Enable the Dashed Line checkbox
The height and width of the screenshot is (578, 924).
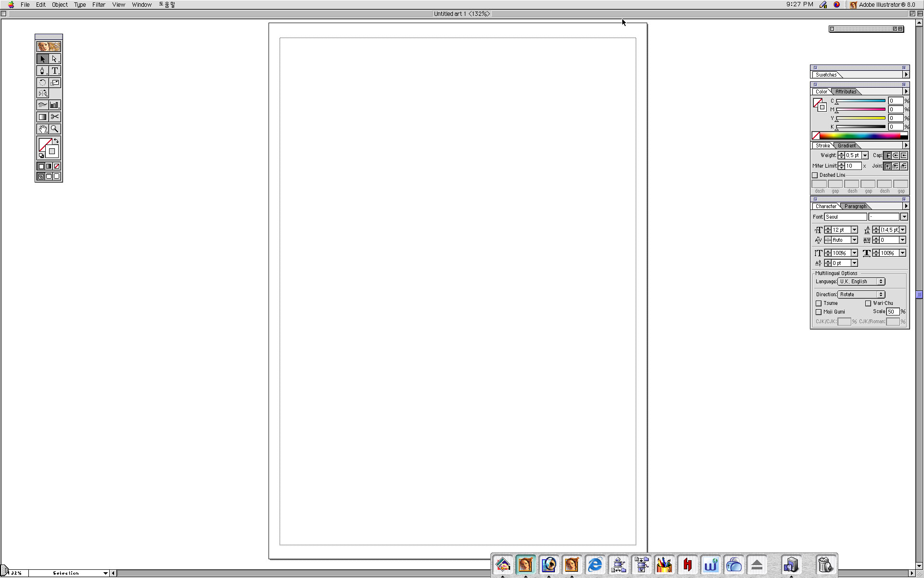[815, 175]
